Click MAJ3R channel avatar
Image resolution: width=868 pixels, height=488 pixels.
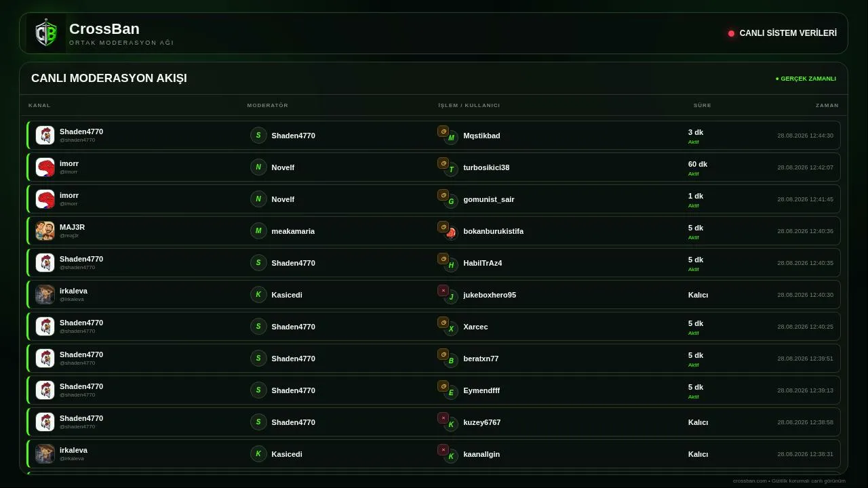pyautogui.click(x=45, y=231)
